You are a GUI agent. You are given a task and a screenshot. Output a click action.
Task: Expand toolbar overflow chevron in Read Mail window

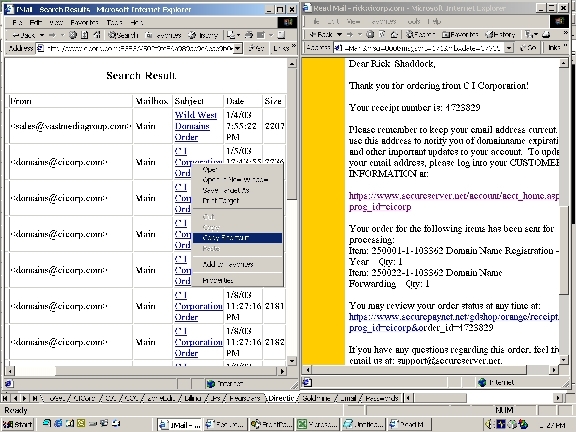[566, 33]
